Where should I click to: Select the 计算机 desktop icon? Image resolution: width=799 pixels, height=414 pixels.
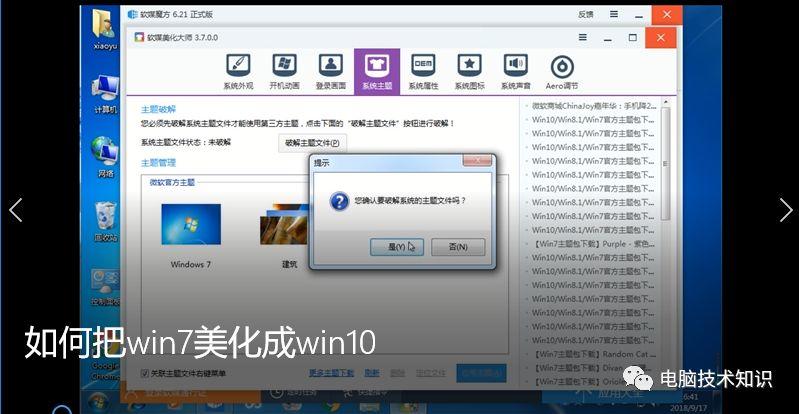tap(105, 94)
